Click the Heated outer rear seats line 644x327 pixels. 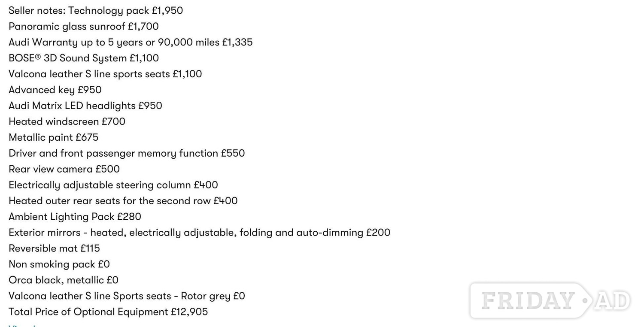123,201
